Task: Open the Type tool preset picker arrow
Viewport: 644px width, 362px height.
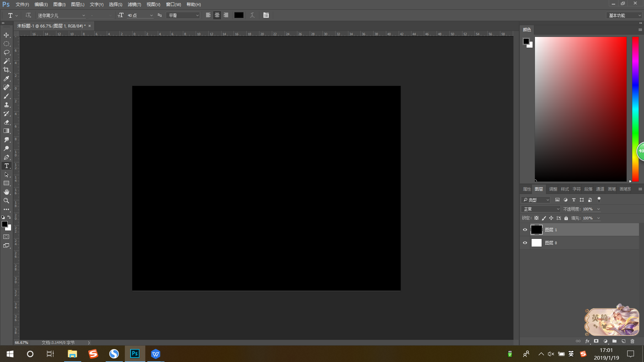Action: tap(16, 15)
